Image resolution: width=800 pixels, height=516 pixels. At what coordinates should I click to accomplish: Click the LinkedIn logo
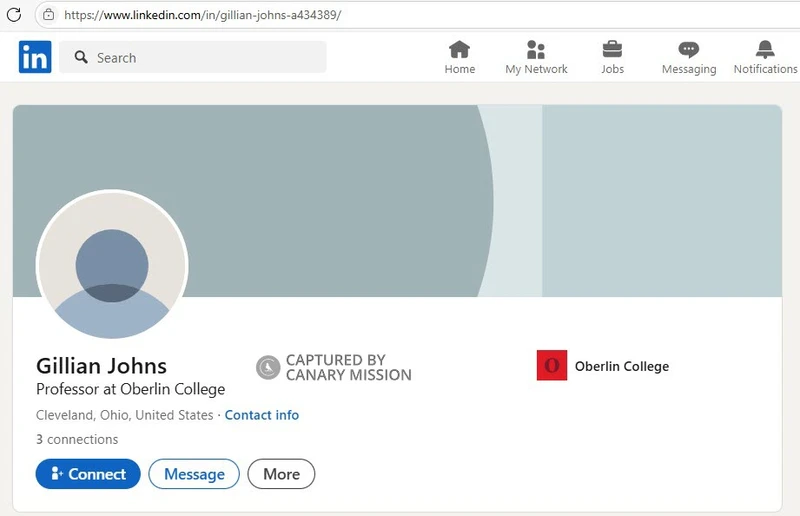35,57
